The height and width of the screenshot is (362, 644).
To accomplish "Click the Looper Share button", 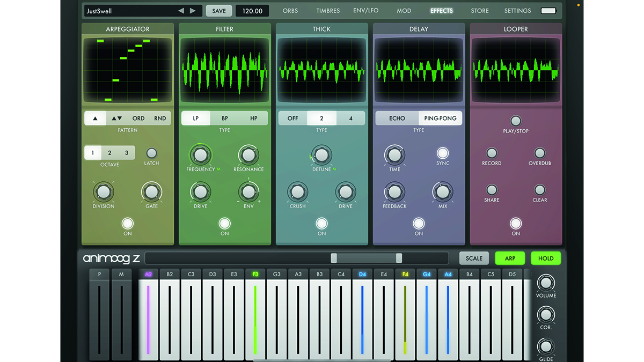I will pos(492,190).
